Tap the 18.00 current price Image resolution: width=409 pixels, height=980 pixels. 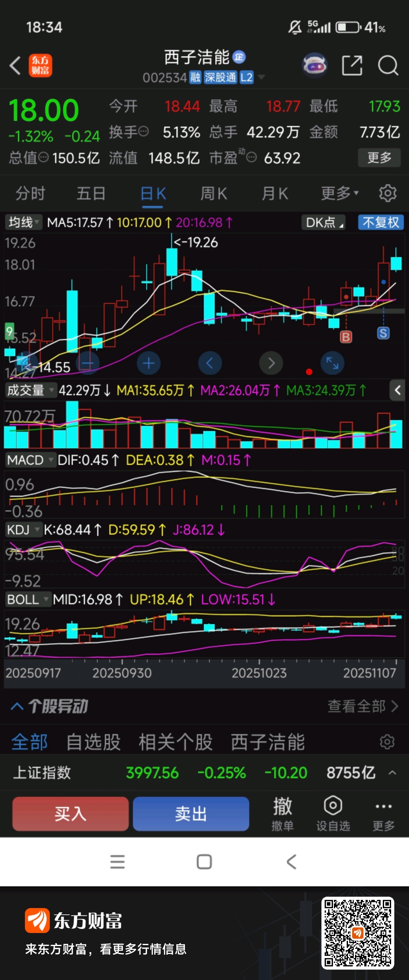44,110
